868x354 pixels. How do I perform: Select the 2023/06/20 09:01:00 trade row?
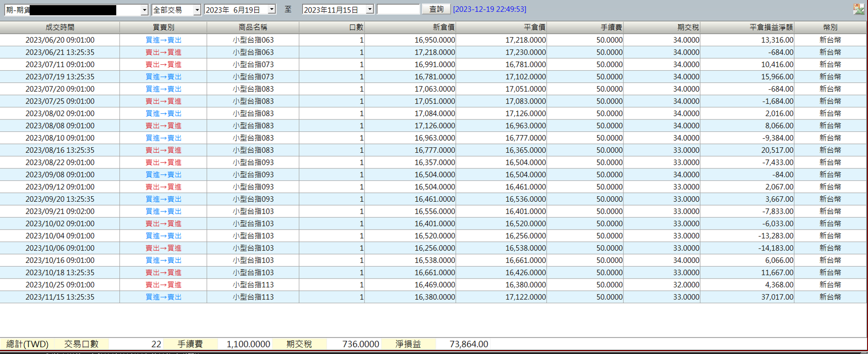433,40
